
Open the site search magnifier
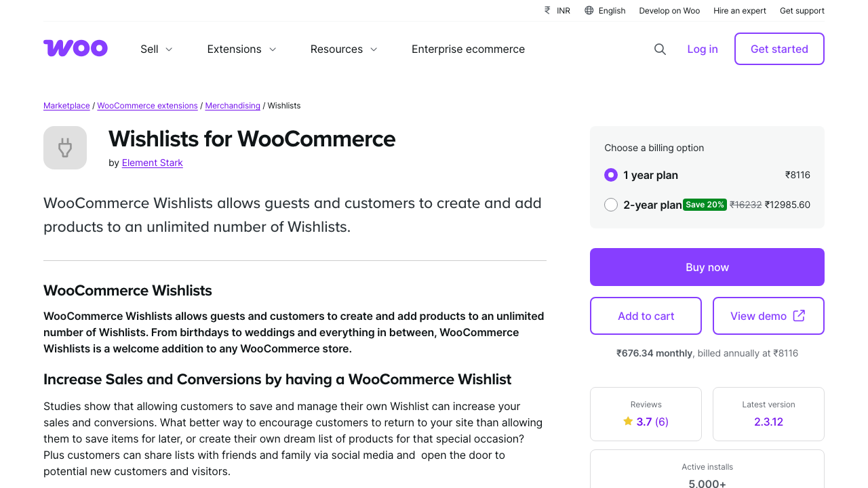pyautogui.click(x=659, y=49)
